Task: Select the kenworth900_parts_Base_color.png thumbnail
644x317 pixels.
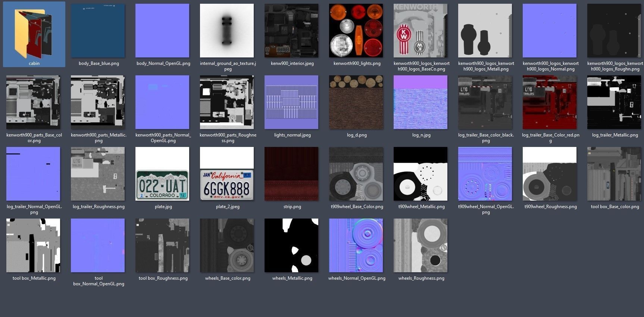Action: pos(33,102)
